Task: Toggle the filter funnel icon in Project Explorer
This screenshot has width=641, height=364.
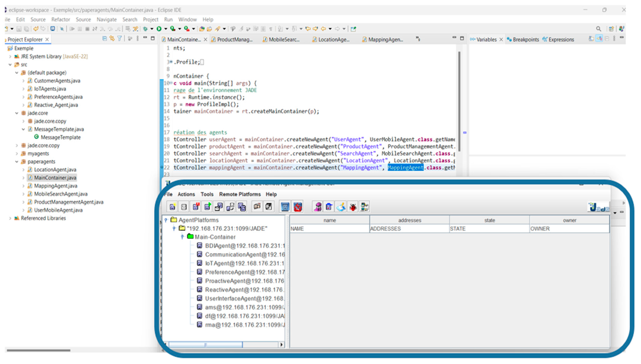Action: pyautogui.click(x=120, y=38)
